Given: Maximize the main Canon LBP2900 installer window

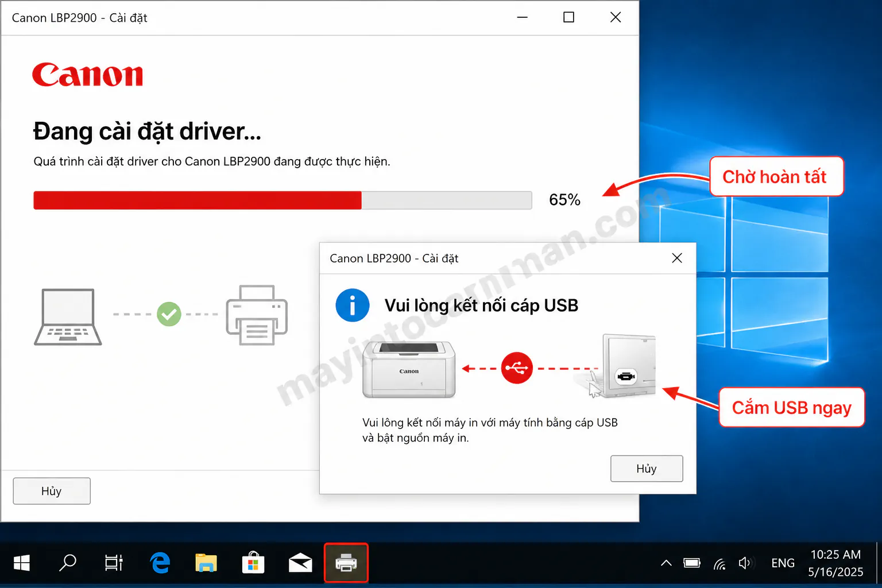Looking at the screenshot, I should pos(568,17).
